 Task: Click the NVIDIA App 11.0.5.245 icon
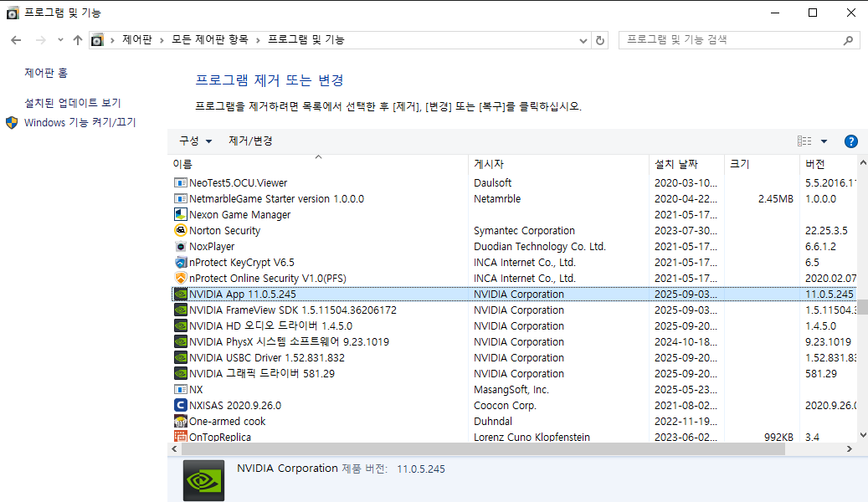180,294
